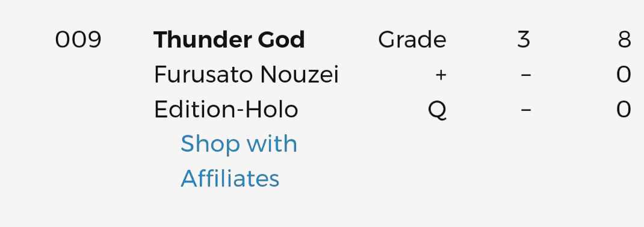Click the dash in the plus row
The height and width of the screenshot is (227, 644).
click(x=525, y=75)
